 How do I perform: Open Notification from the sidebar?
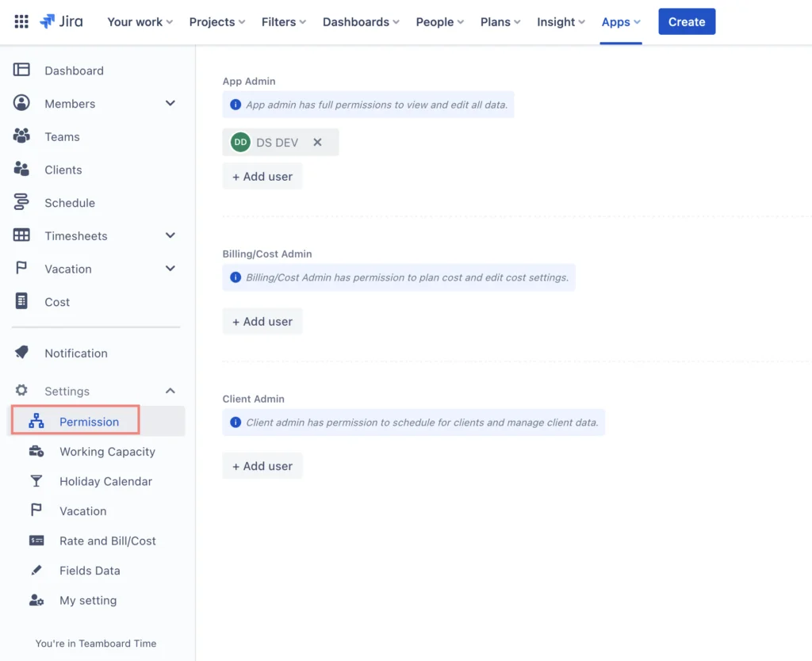[76, 353]
